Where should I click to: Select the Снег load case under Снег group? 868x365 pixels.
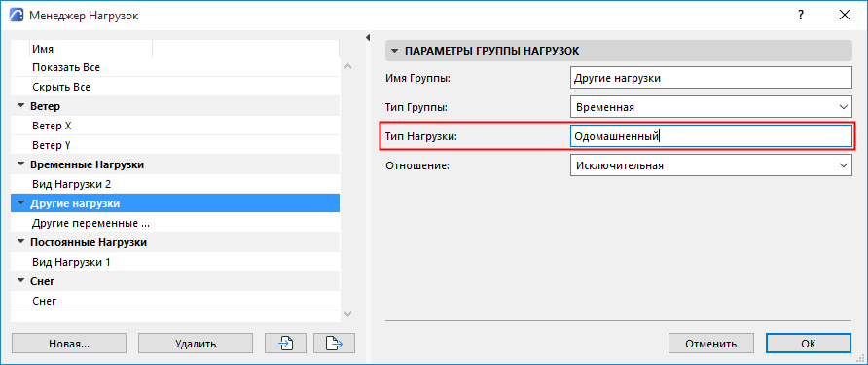[x=175, y=301]
